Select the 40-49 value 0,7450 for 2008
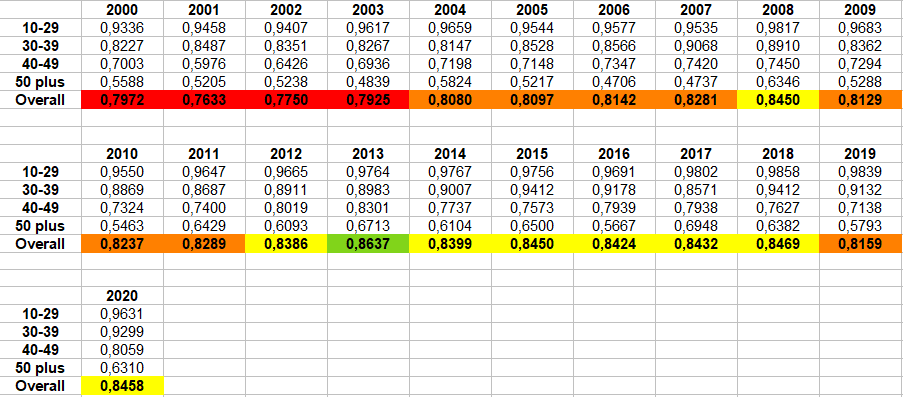 click(x=777, y=64)
